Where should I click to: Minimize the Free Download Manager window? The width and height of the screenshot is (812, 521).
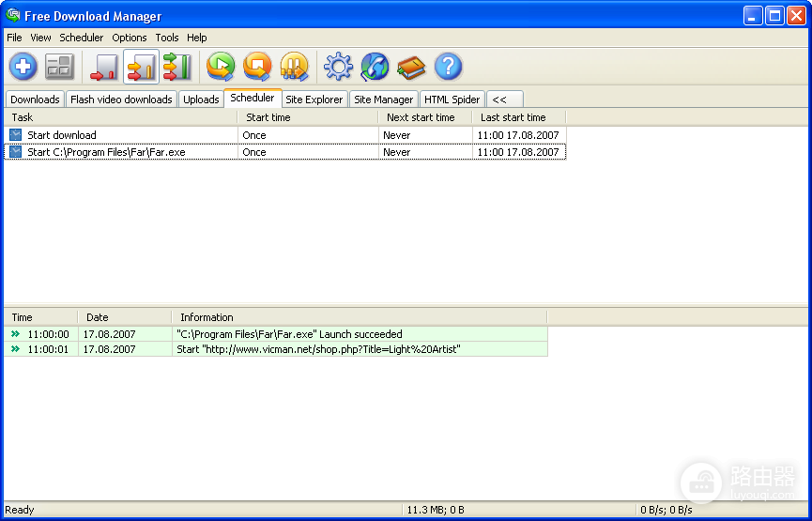coord(753,16)
